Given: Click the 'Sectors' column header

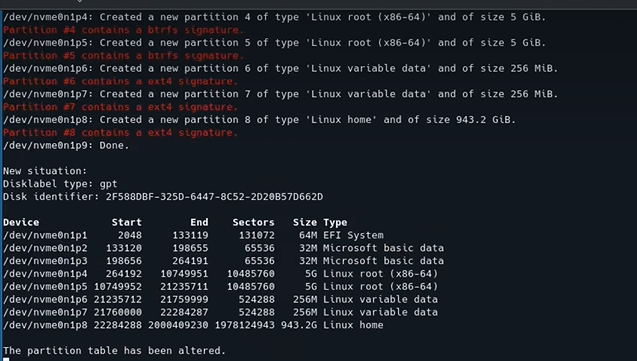Looking at the screenshot, I should [254, 223].
